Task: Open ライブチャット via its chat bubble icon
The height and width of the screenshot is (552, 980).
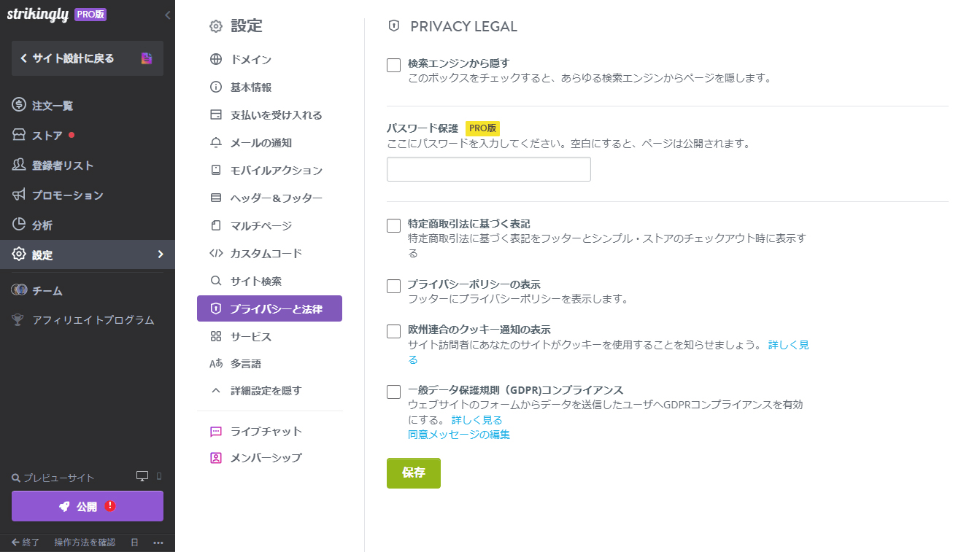Action: tap(215, 431)
